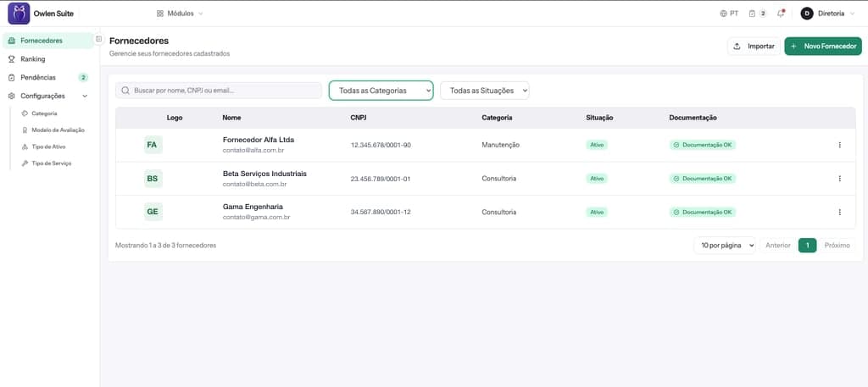Screen dimensions: 868x387
Task: Click the Diretoria user avatar
Action: point(807,14)
